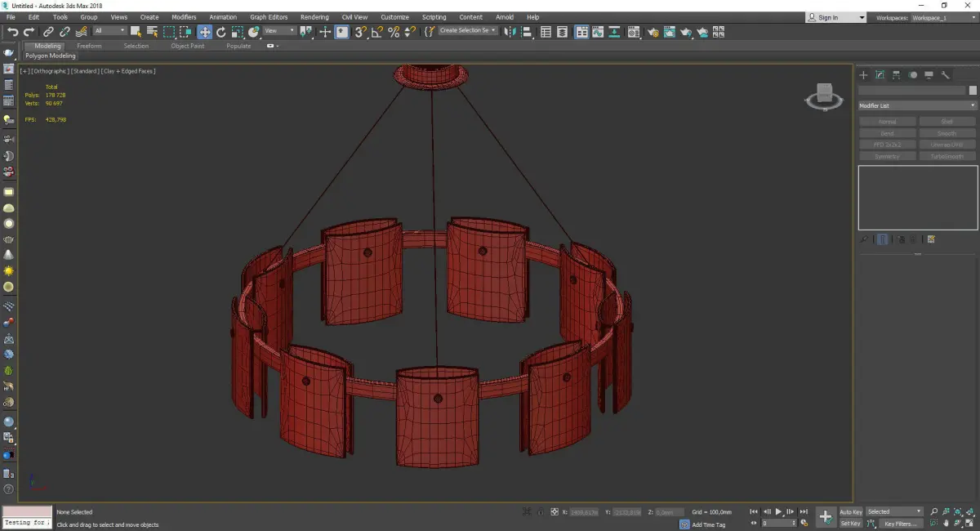Expand the Create Selection Set dropdown
This screenshot has width=980, height=531.
468,30
